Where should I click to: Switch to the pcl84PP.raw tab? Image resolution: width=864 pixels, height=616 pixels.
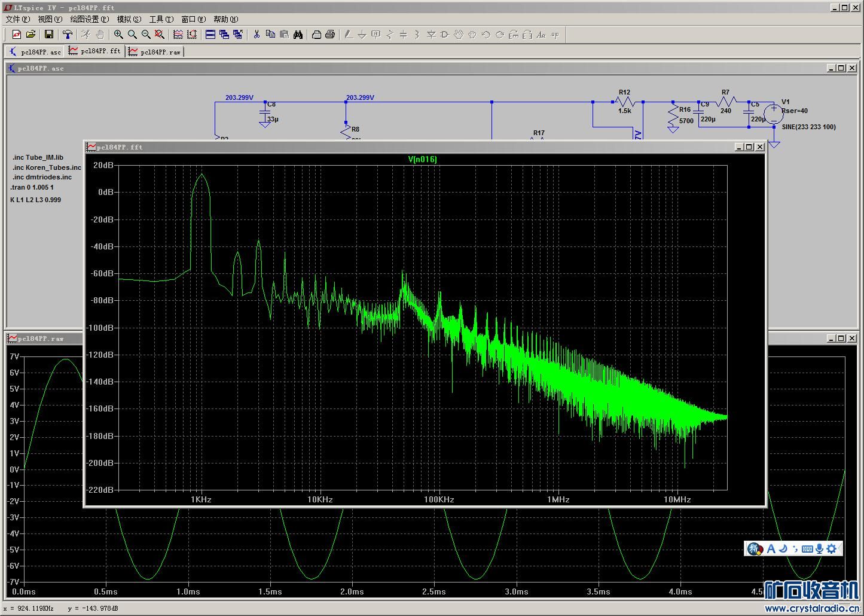(155, 52)
